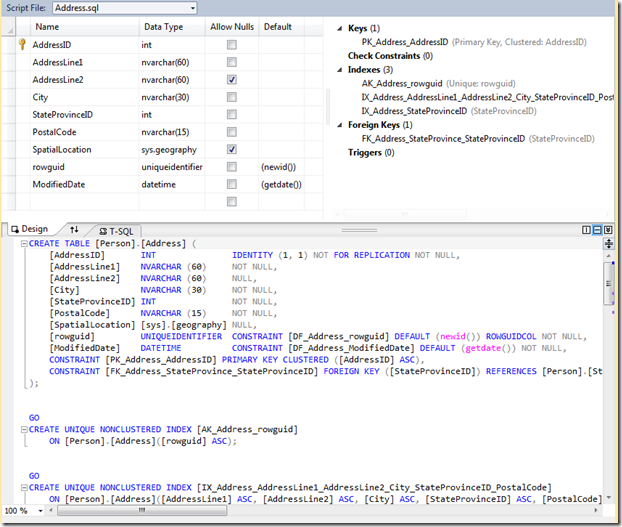Image resolution: width=622 pixels, height=527 pixels.
Task: Open the 100 % zoom dropdown
Action: point(40,511)
